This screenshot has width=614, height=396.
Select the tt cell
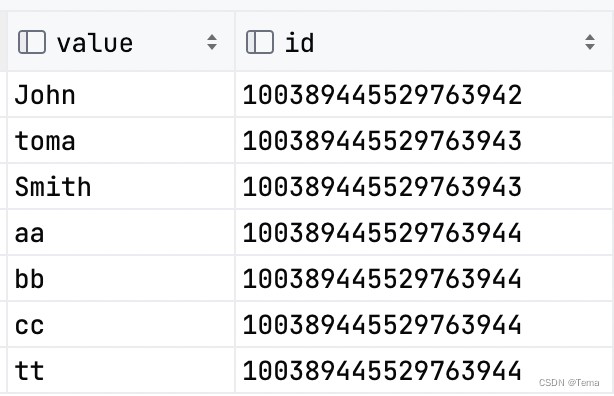point(121,370)
